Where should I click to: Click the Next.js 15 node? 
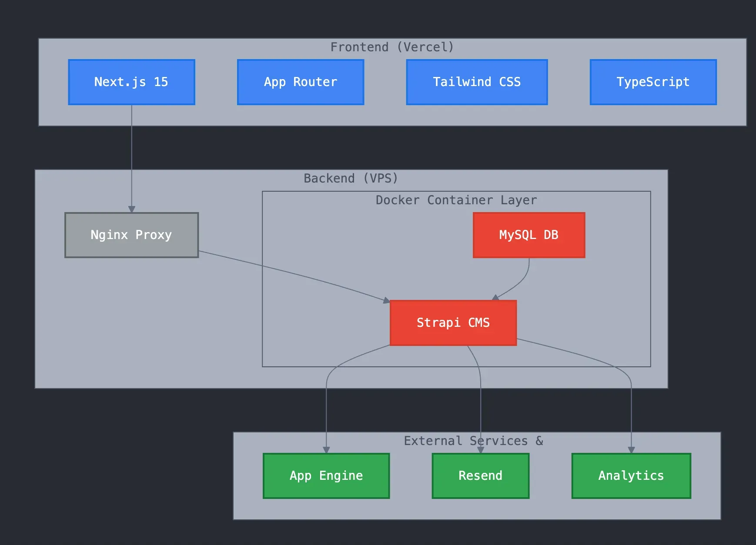[131, 82]
